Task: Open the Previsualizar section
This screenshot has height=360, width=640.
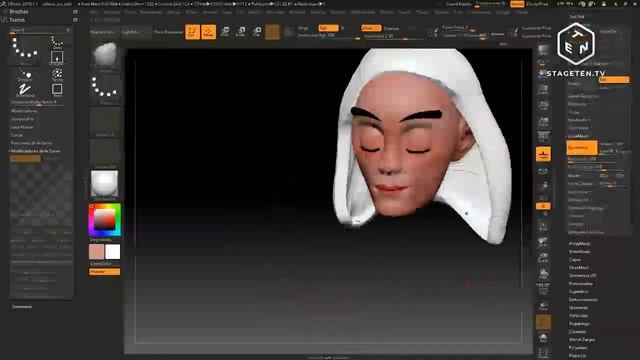Action: tap(581, 284)
